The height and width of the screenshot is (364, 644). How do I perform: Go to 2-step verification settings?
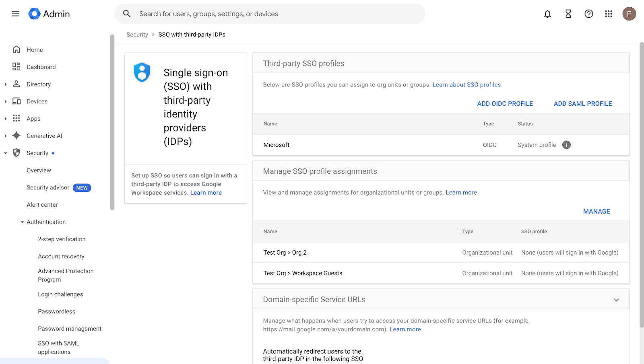(62, 239)
